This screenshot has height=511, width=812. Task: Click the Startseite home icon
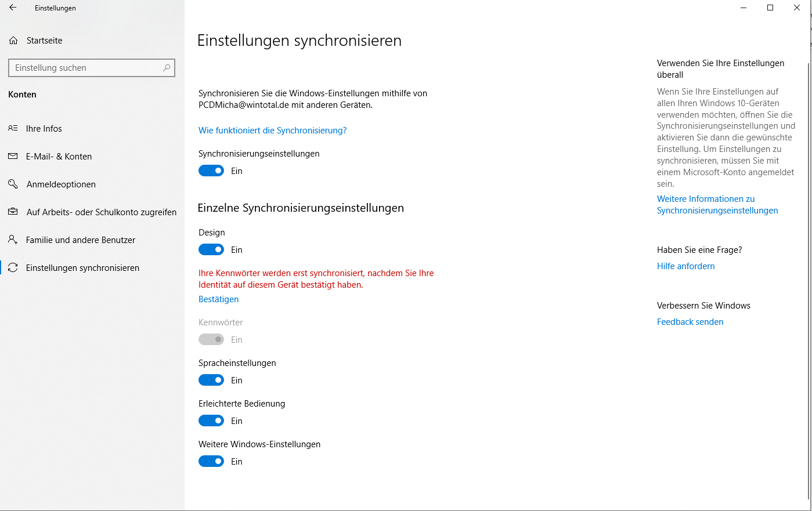click(13, 41)
